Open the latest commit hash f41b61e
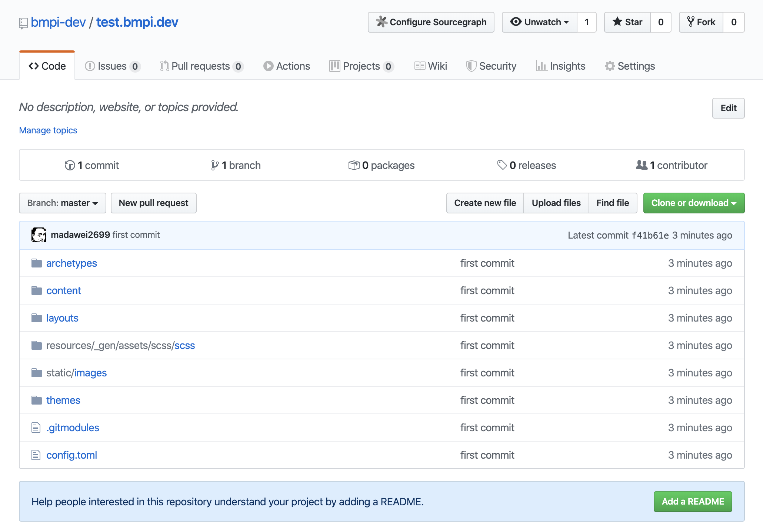 [x=650, y=235]
